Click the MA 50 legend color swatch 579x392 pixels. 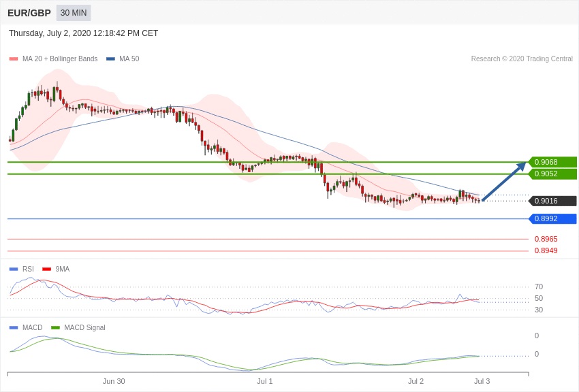click(x=110, y=59)
